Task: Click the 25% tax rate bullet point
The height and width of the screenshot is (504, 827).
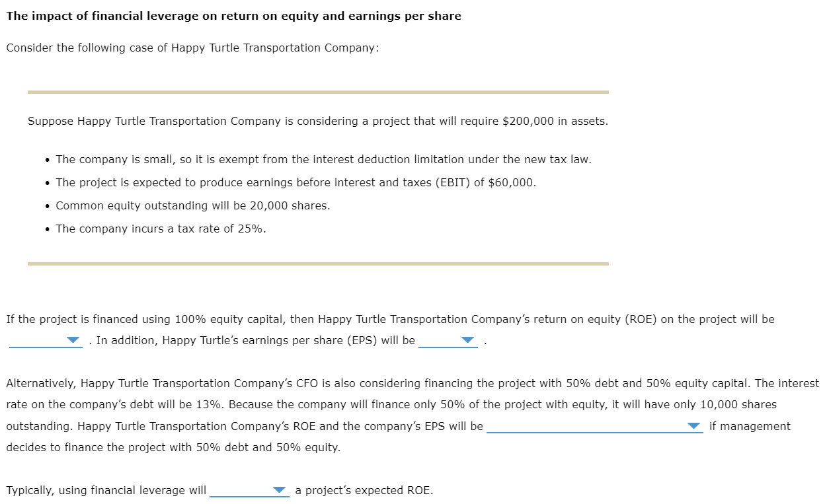Action: coord(160,229)
